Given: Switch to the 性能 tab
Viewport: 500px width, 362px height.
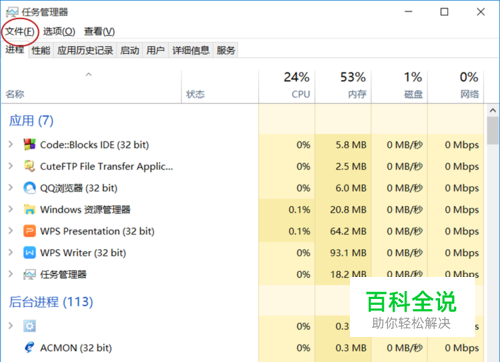Looking at the screenshot, I should tap(41, 50).
